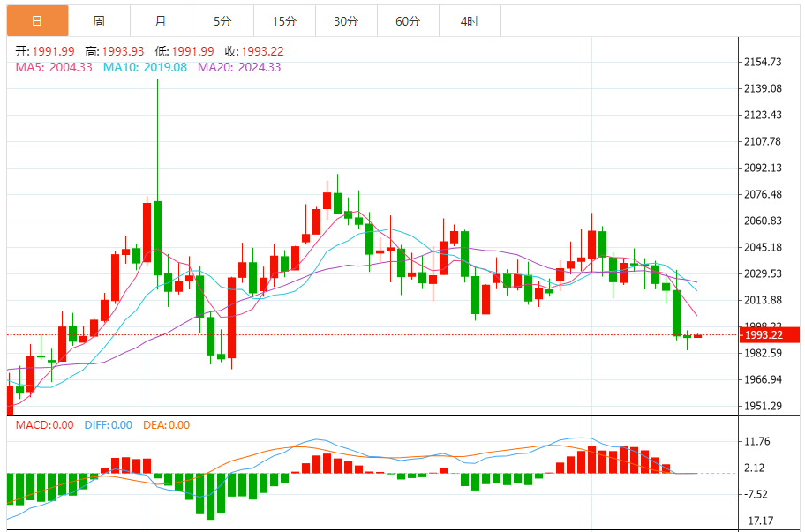The height and width of the screenshot is (532, 805).
Task: Click the MA10: 2019.08 indicator label
Action: (x=146, y=67)
